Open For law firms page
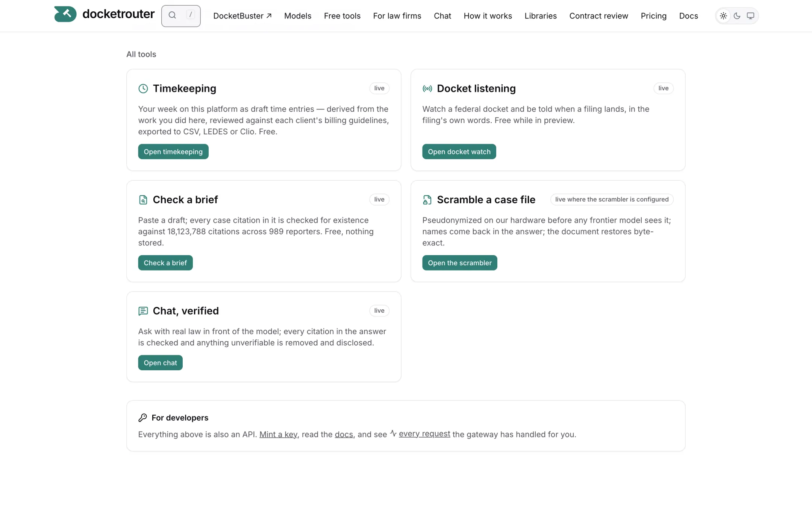The width and height of the screenshot is (812, 508). point(397,16)
